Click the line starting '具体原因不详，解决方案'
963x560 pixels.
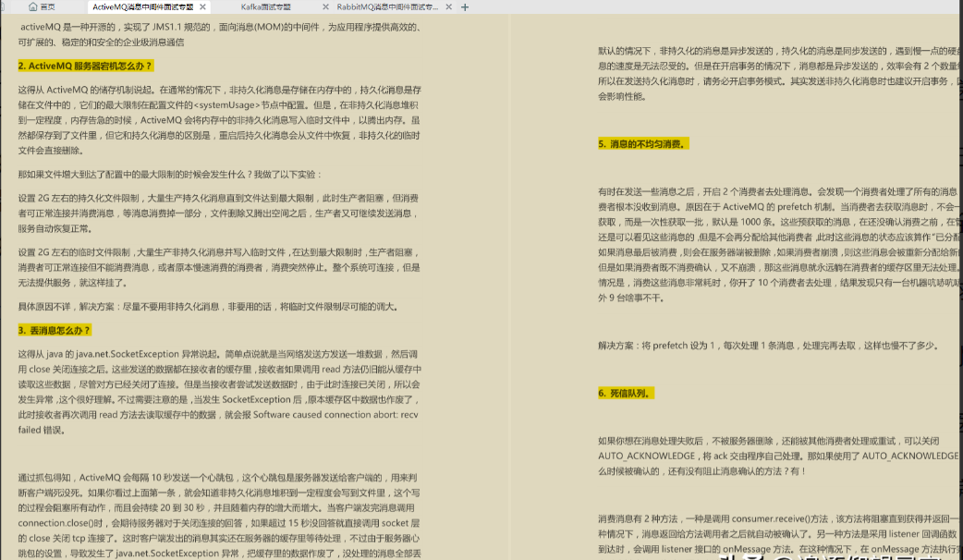click(208, 307)
